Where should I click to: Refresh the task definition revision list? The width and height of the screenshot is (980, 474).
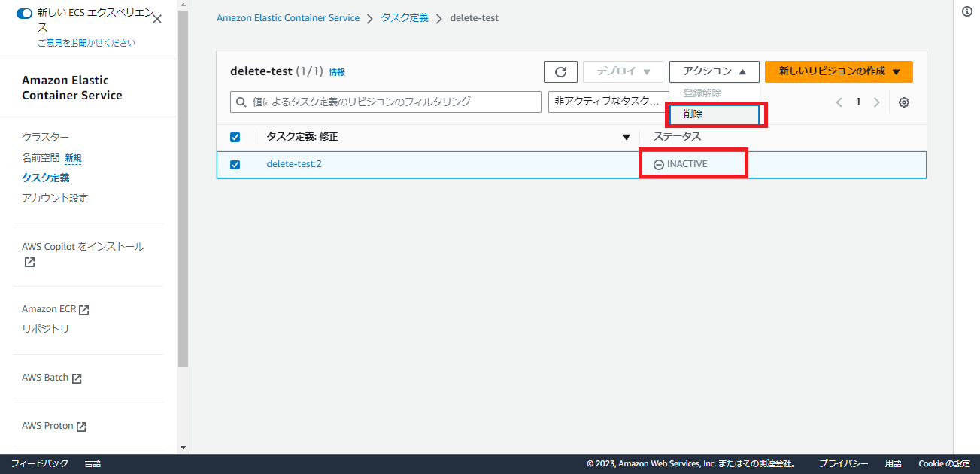[x=560, y=71]
